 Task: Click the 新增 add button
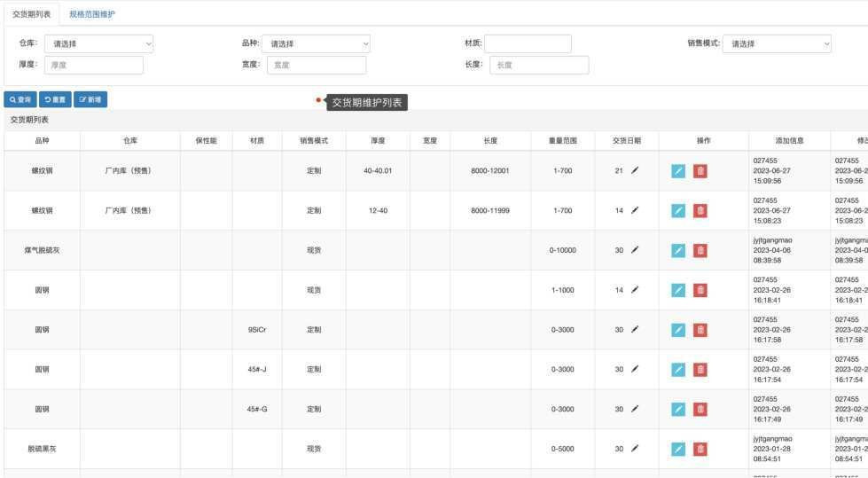click(x=90, y=99)
